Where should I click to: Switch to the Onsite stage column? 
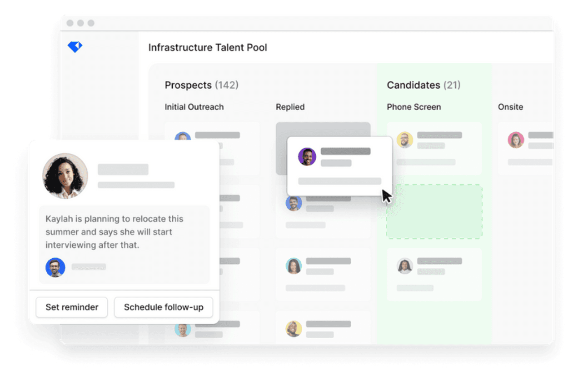coord(510,107)
